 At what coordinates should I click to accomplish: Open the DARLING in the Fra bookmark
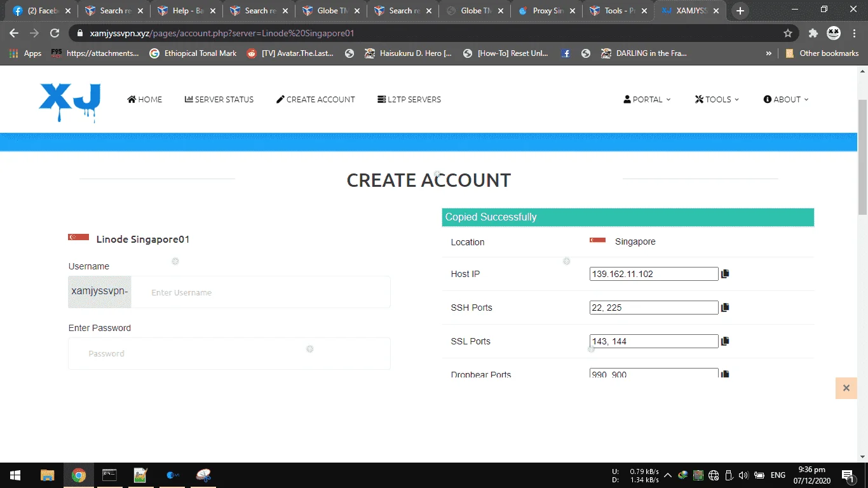pos(644,53)
